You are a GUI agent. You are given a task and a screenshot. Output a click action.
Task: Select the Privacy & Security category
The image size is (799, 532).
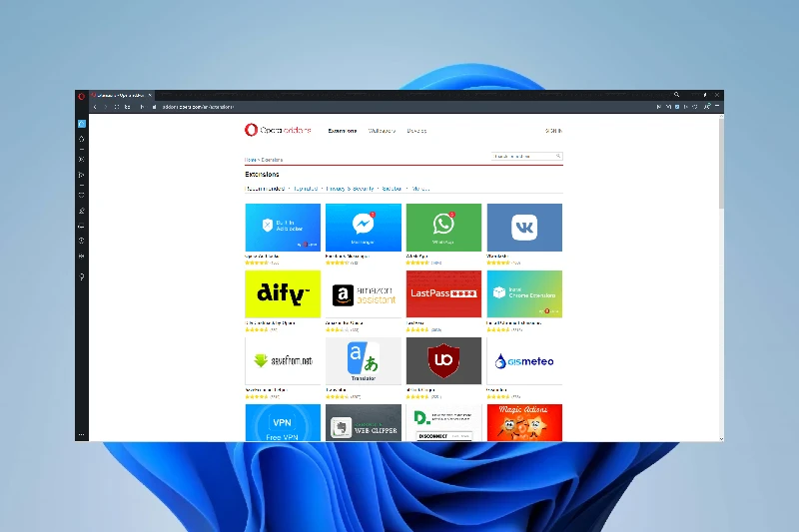(351, 189)
